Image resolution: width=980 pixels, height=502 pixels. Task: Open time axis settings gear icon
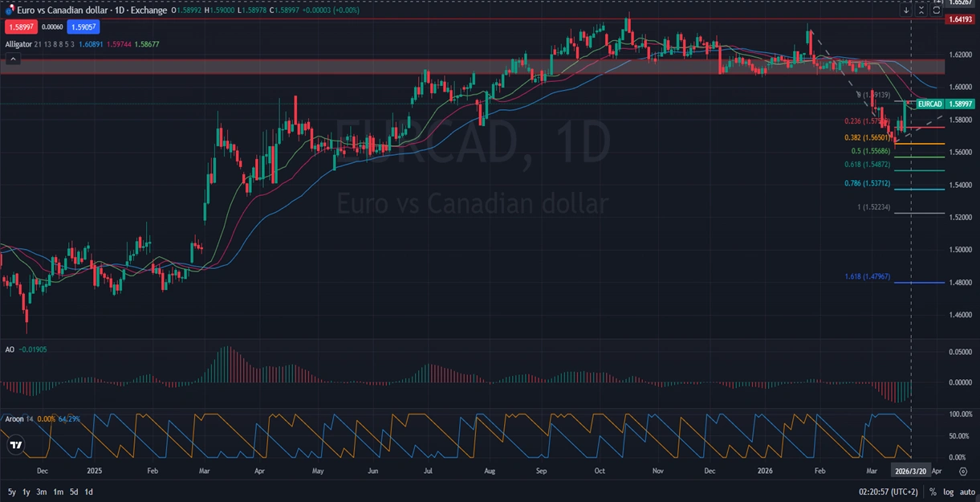pos(963,471)
